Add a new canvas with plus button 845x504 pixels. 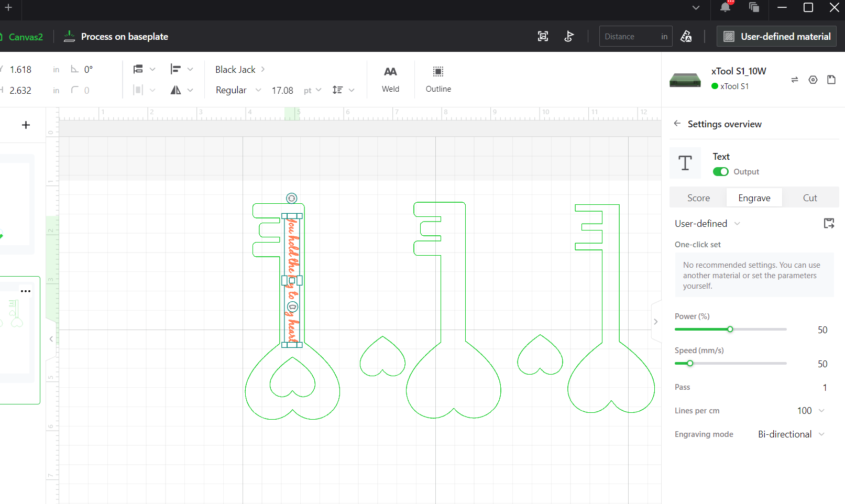point(26,125)
